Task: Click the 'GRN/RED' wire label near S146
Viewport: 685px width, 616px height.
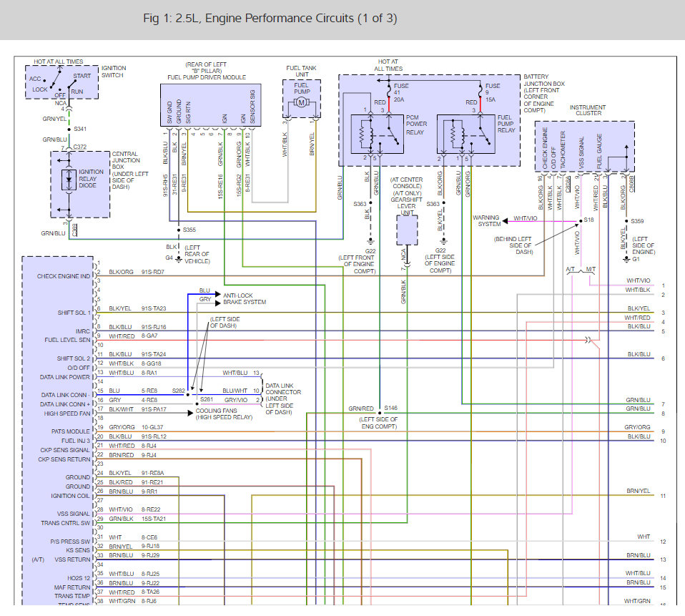Action: tap(361, 409)
